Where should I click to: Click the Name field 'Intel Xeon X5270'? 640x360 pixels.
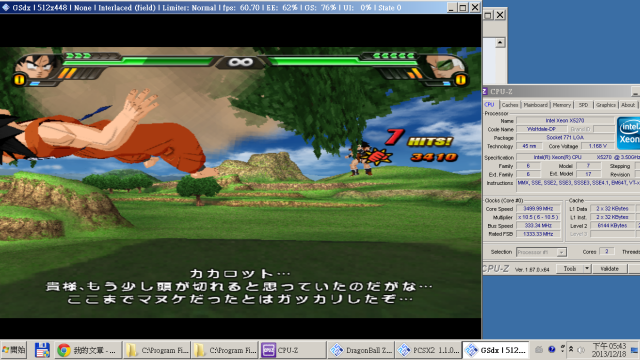click(565, 120)
